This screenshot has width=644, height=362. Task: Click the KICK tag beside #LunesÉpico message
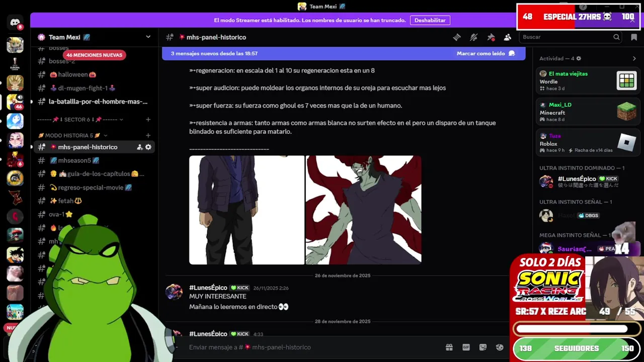point(239,288)
